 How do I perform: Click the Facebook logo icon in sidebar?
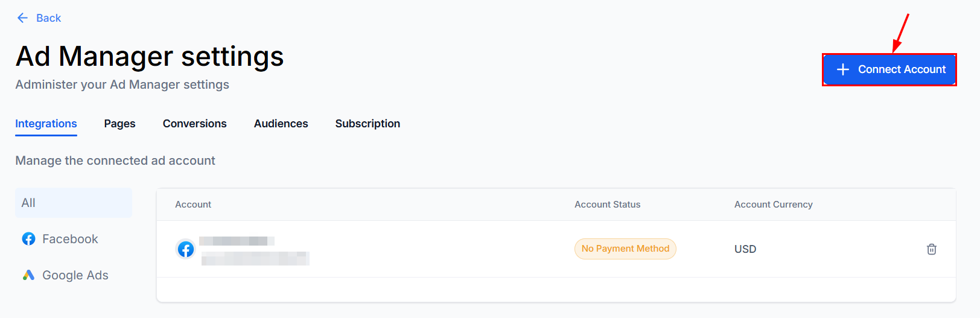click(x=28, y=239)
